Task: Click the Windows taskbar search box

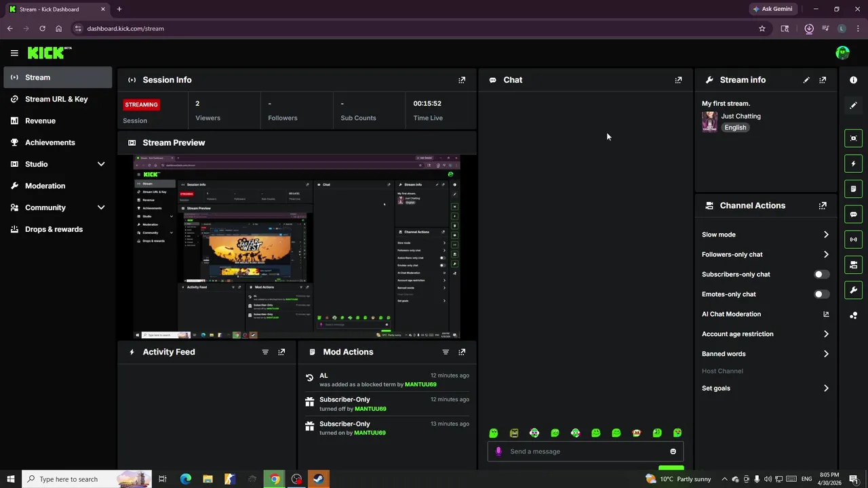Action: (x=87, y=479)
